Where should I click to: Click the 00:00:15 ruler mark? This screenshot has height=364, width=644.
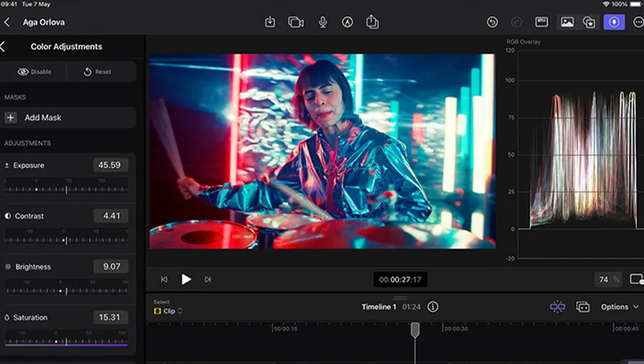tap(286, 329)
